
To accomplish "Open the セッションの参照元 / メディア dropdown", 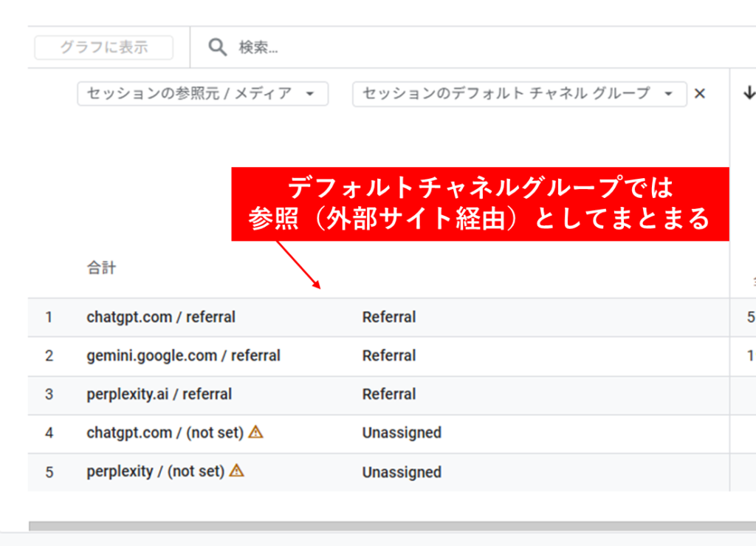I will (x=202, y=94).
